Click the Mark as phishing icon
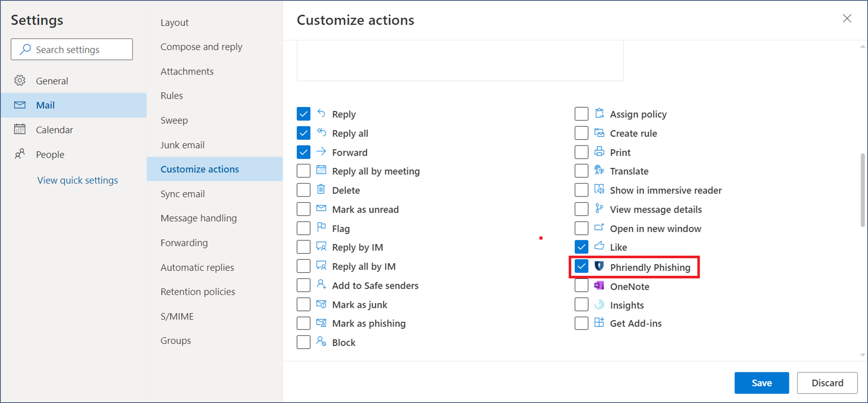Image resolution: width=868 pixels, height=403 pixels. [321, 323]
